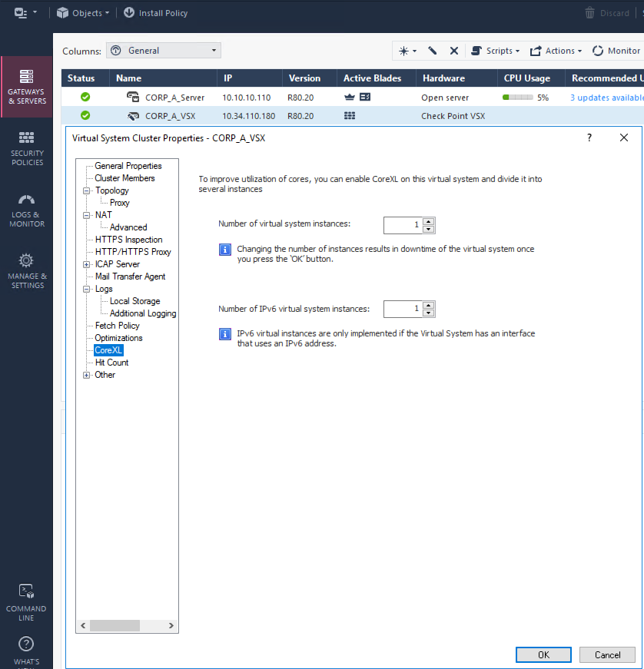Select Fetch Policy in tree
Screen dimensions: 644x669
[x=117, y=326]
